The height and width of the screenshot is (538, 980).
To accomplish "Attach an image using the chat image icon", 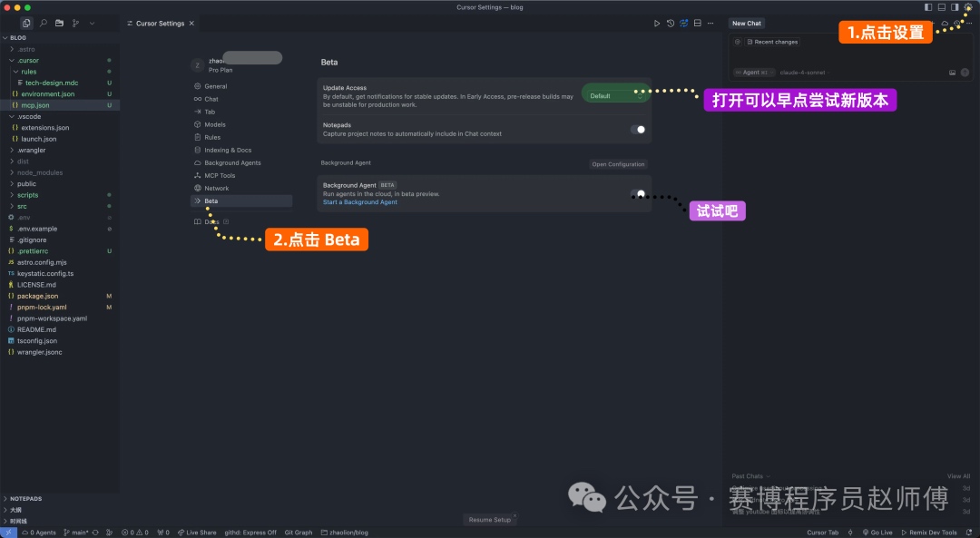I will (953, 73).
